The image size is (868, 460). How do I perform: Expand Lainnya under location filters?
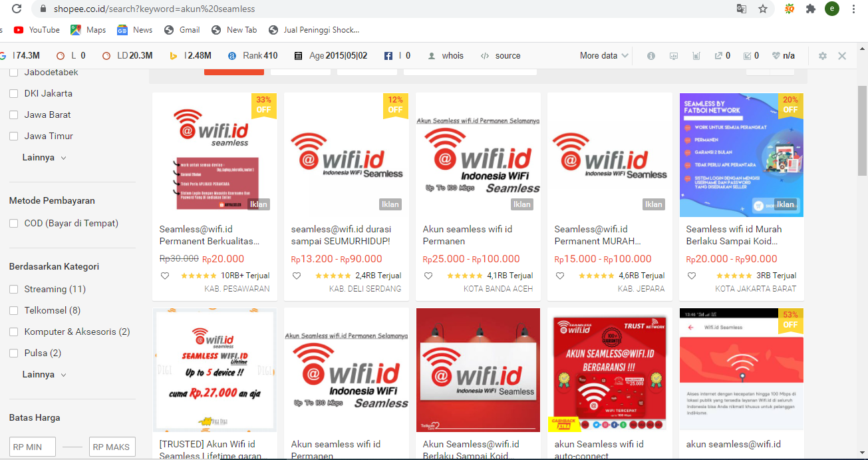pos(45,158)
